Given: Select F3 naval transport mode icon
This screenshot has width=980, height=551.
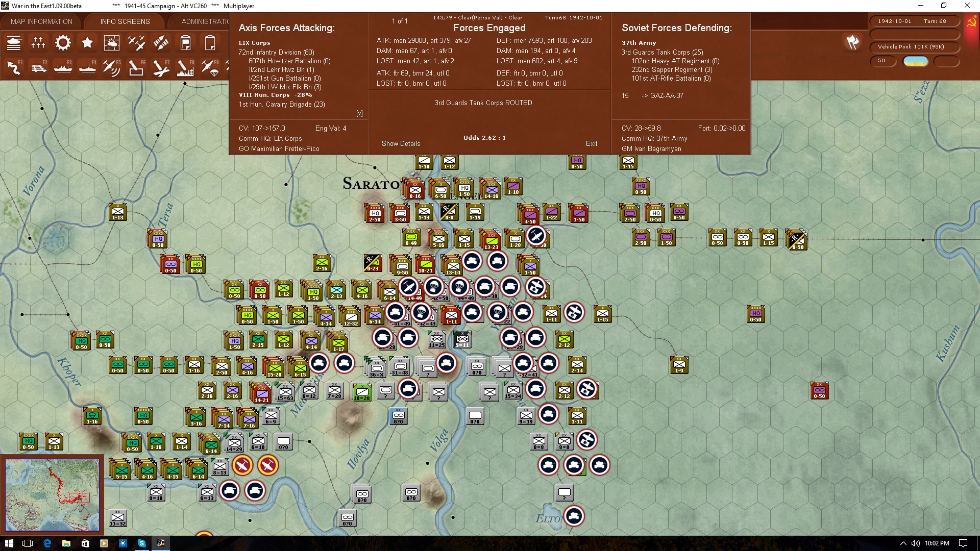Looking at the screenshot, I should [63, 67].
